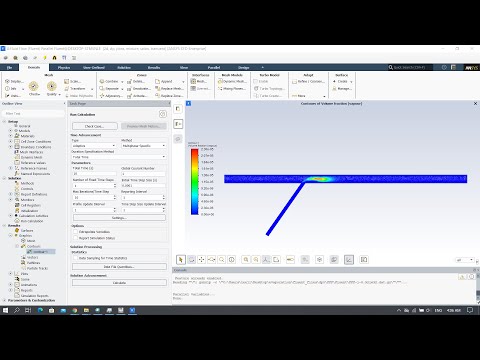Viewport: 480px width, 360px height.
Task: Click the outline Filter Text field
Action: [33, 113]
